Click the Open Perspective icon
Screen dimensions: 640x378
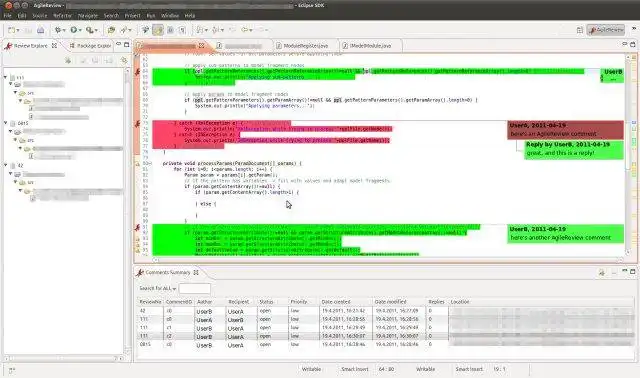[x=580, y=30]
